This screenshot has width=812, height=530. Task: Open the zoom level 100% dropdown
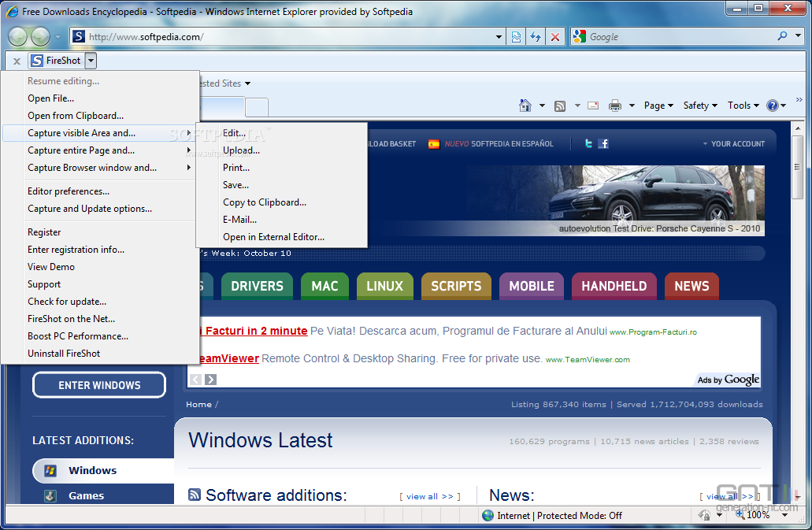[x=784, y=516]
